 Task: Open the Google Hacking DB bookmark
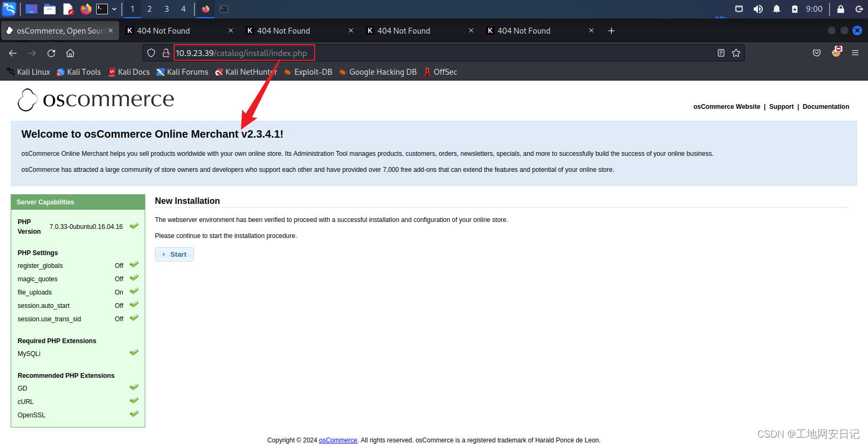click(x=378, y=72)
